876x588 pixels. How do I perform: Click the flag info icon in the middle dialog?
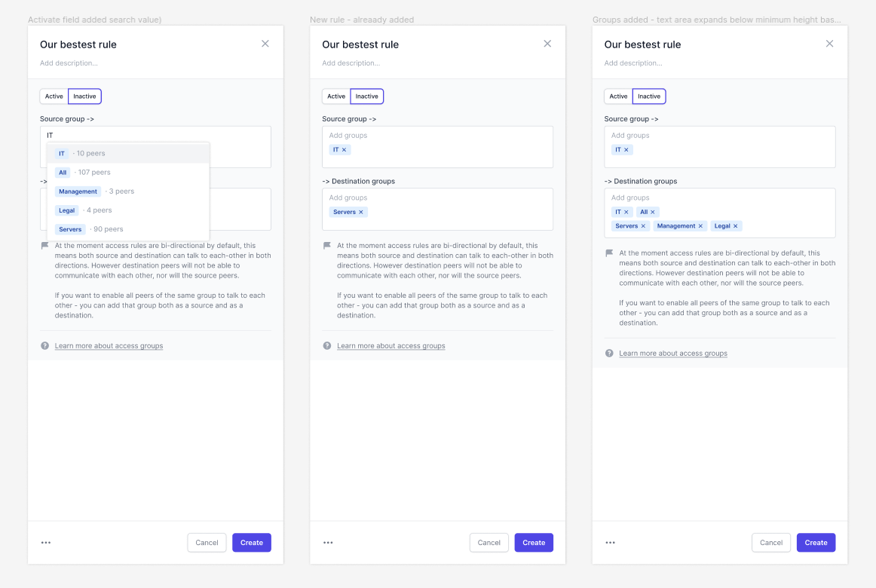click(x=327, y=246)
